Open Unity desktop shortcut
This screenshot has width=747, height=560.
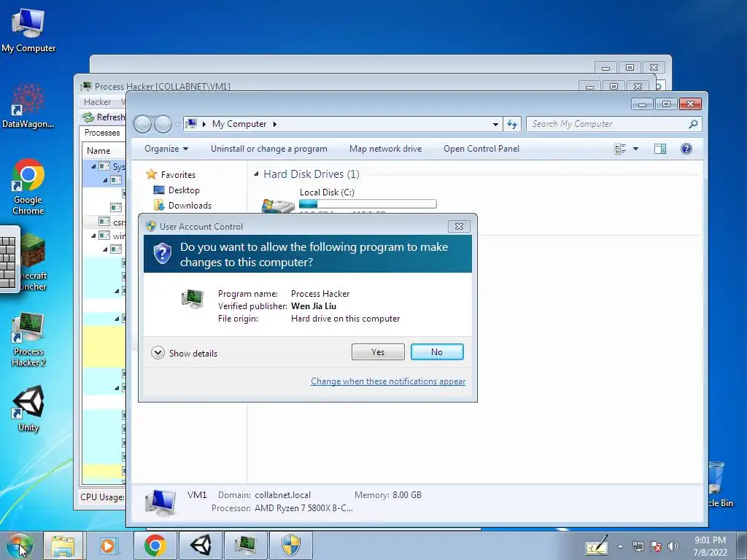[x=28, y=408]
